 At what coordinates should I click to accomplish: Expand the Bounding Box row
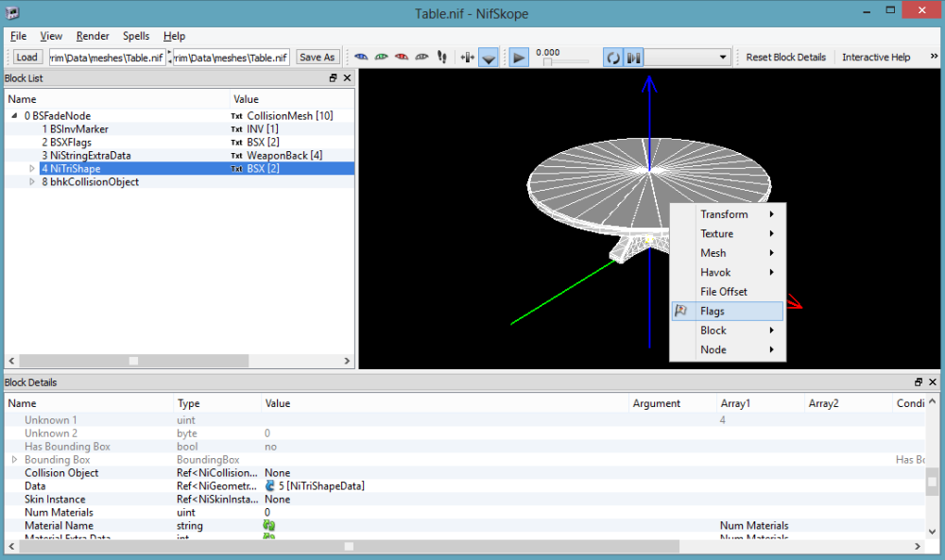(x=14, y=460)
